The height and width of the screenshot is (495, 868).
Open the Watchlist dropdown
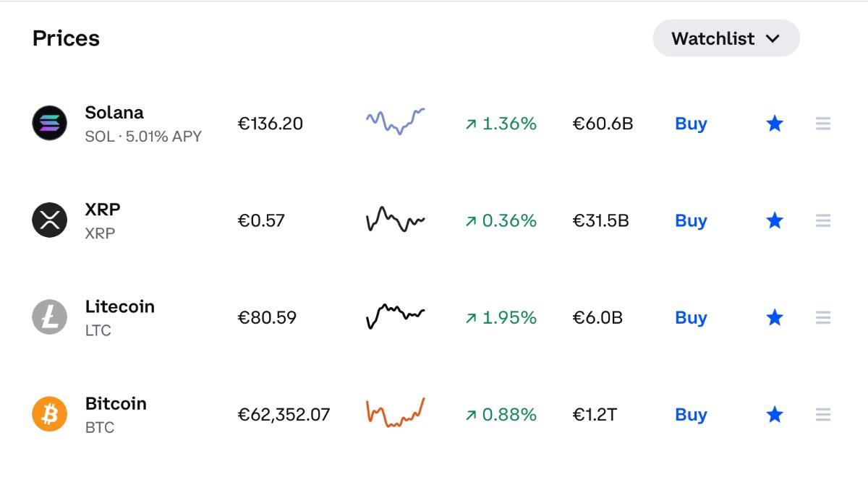tap(726, 38)
